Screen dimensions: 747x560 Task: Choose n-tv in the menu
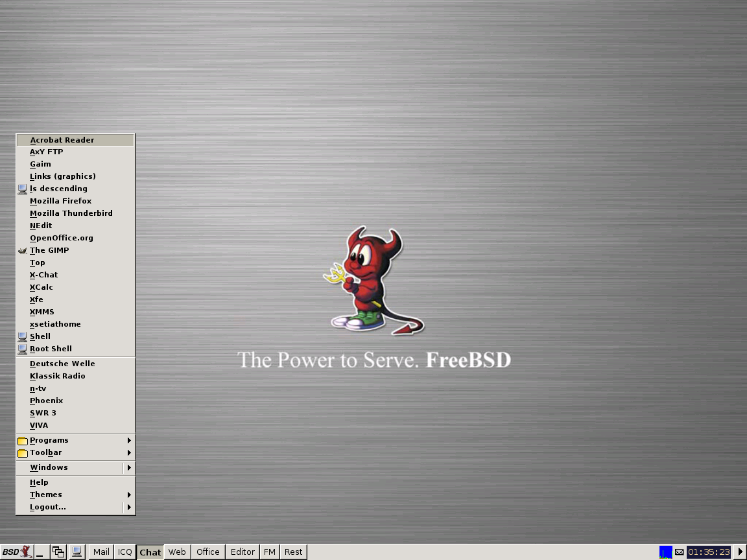pos(76,389)
